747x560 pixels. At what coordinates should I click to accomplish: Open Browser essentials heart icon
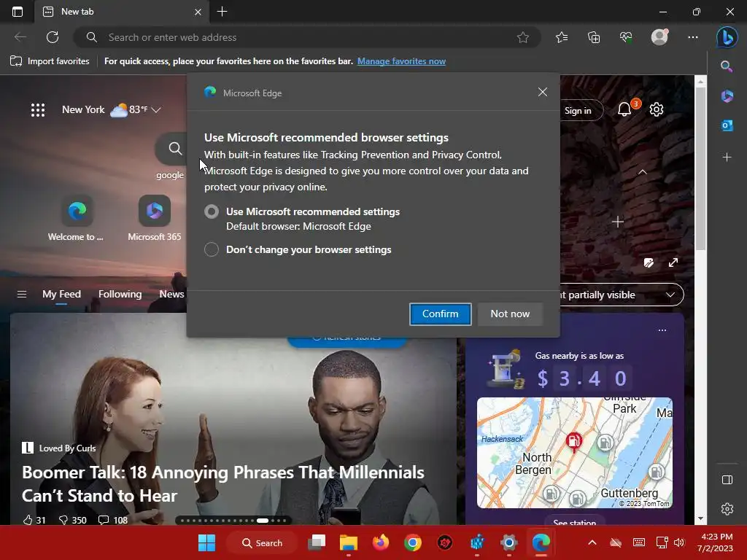626,37
